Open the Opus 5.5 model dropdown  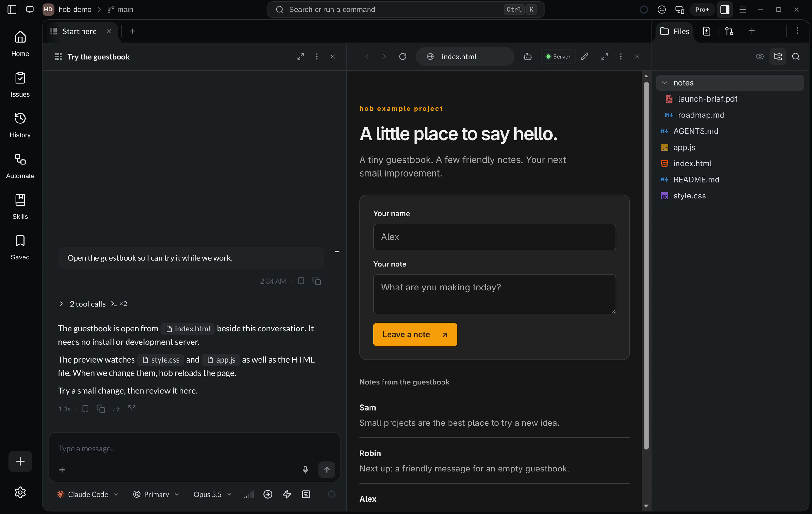(x=212, y=494)
